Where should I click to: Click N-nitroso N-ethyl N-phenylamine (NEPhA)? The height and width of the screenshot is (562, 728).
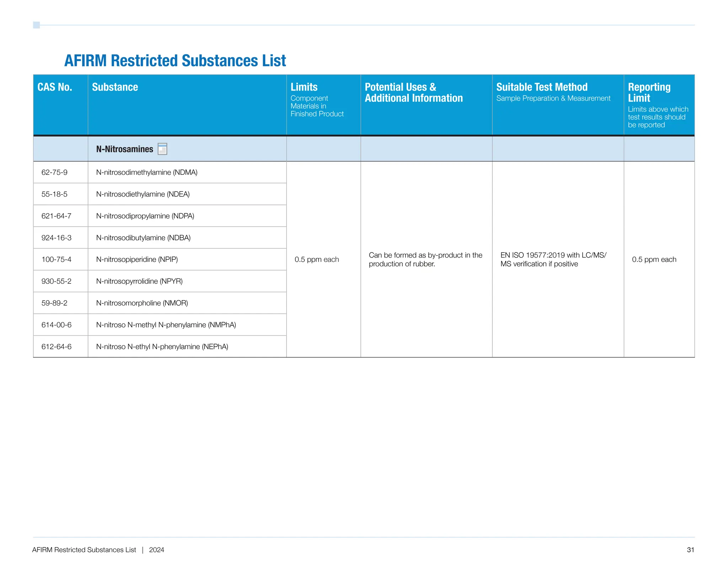click(162, 347)
